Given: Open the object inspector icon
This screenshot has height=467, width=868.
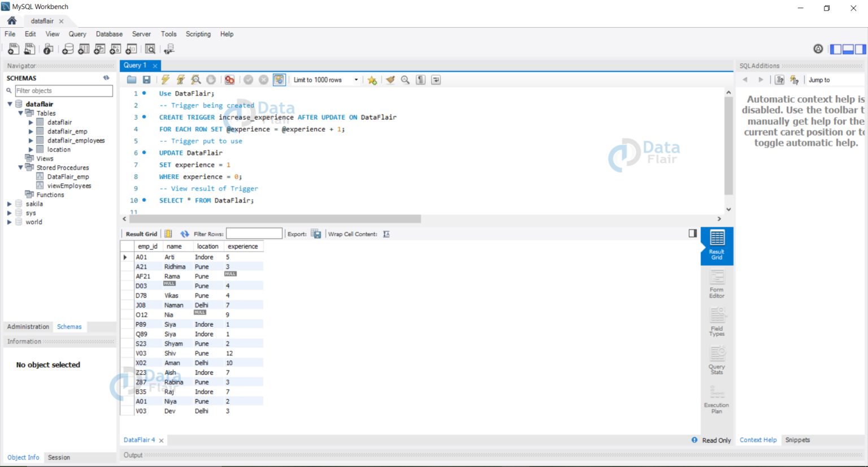Looking at the screenshot, I should [x=49, y=49].
